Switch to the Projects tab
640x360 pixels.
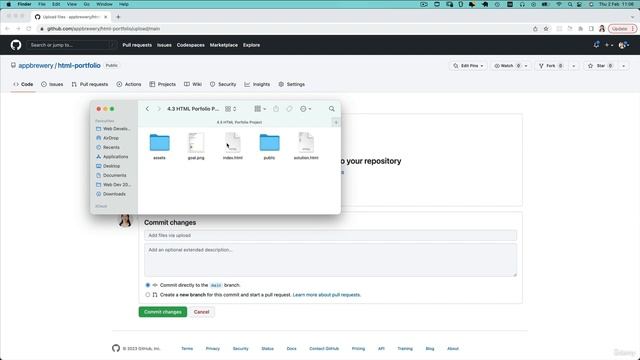[x=162, y=84]
